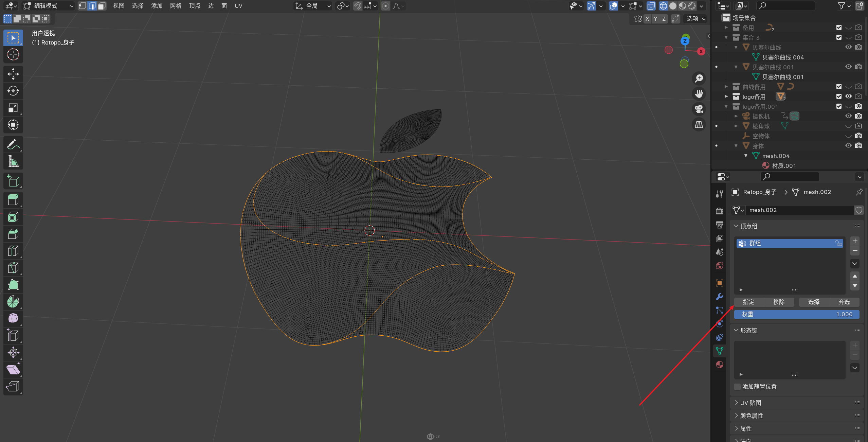The image size is (868, 442).
Task: Toggle camera view icon
Action: pos(699,109)
